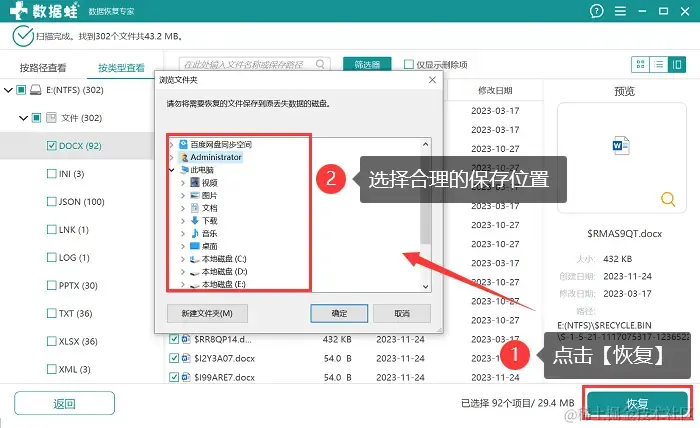Check the XML (3) checkbox
Screen dimensions: 700x428
click(x=52, y=369)
